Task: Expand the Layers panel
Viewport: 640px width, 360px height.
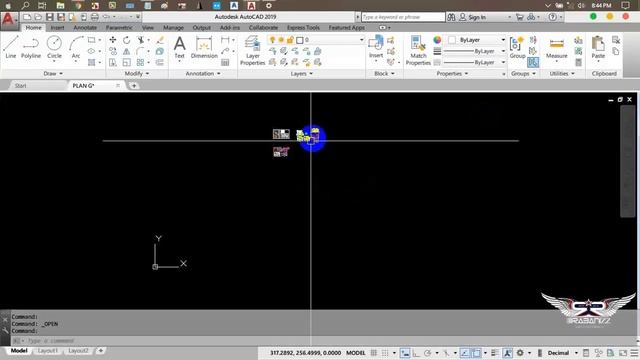Action: click(x=301, y=73)
